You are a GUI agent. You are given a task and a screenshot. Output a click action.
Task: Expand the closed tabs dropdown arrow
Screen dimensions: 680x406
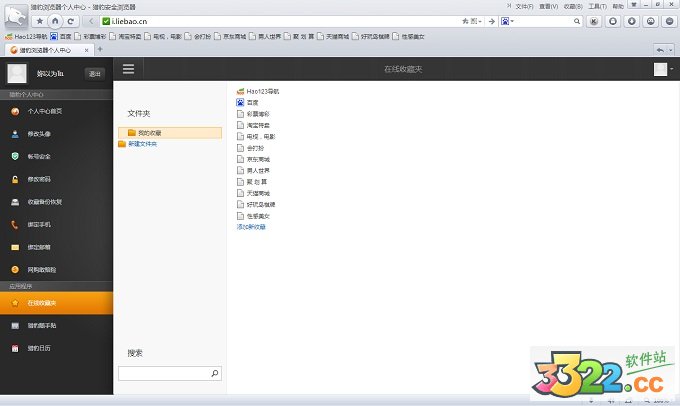(x=670, y=50)
